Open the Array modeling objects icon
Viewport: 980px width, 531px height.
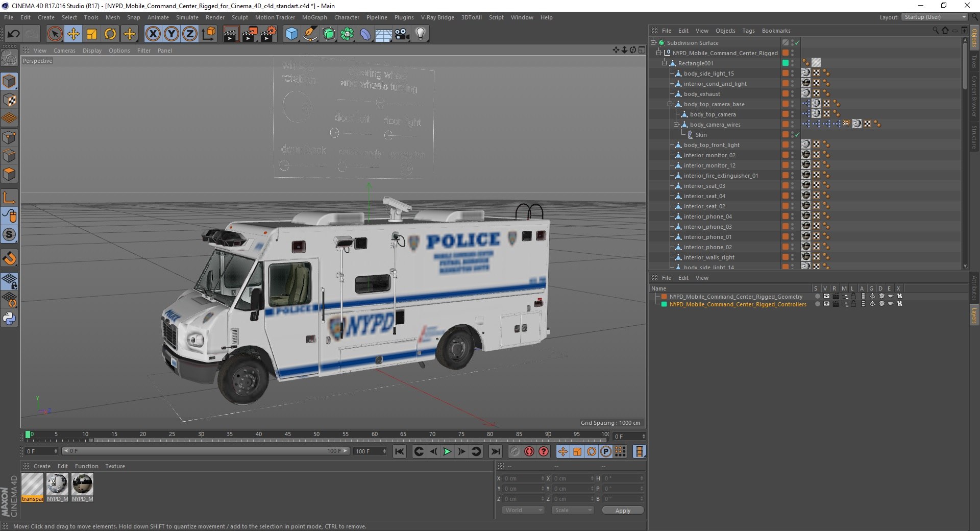coord(347,34)
